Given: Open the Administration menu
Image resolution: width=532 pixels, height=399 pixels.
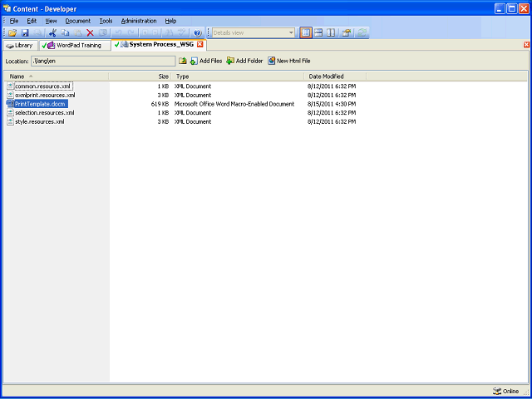Looking at the screenshot, I should [139, 21].
